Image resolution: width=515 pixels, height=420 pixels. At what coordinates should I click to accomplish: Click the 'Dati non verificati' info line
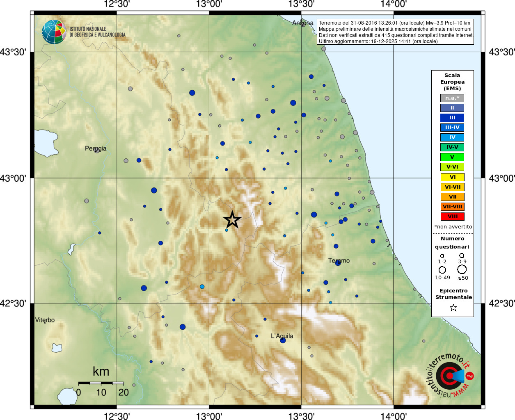(396, 35)
